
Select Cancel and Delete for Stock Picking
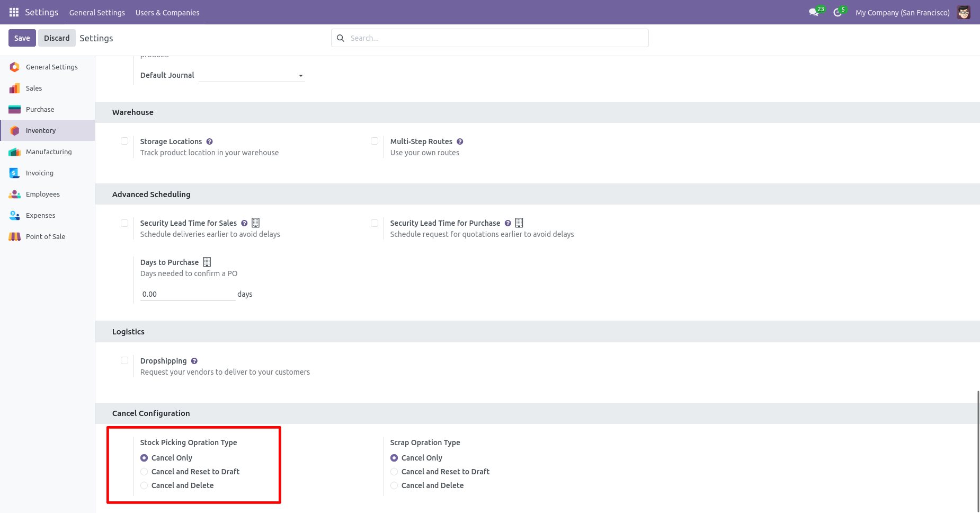(x=144, y=485)
